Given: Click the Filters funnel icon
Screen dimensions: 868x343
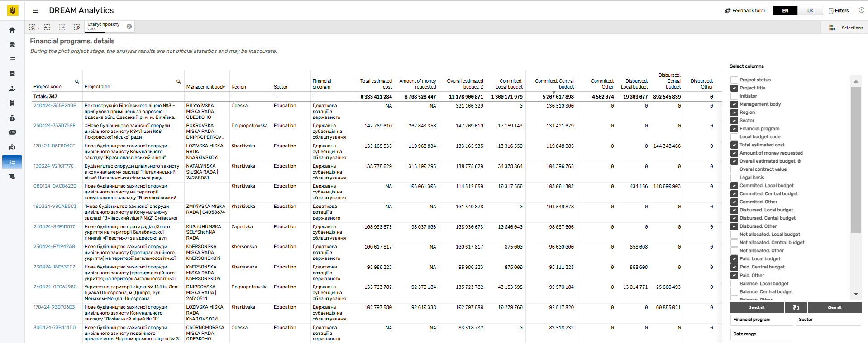Looking at the screenshot, I should tap(831, 11).
